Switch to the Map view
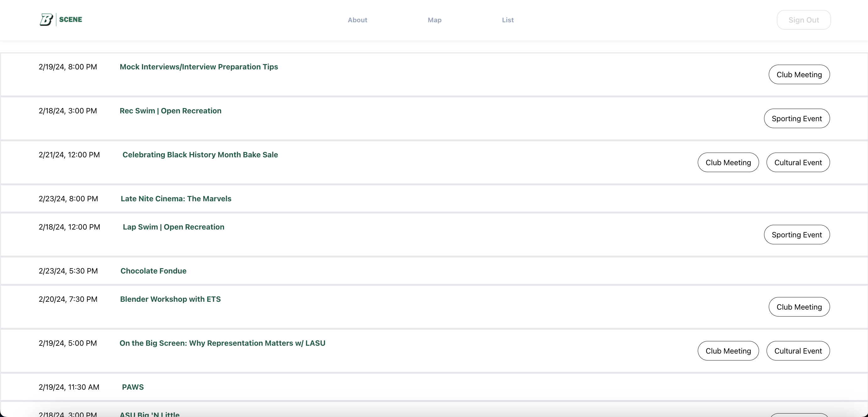868x417 pixels. click(434, 20)
